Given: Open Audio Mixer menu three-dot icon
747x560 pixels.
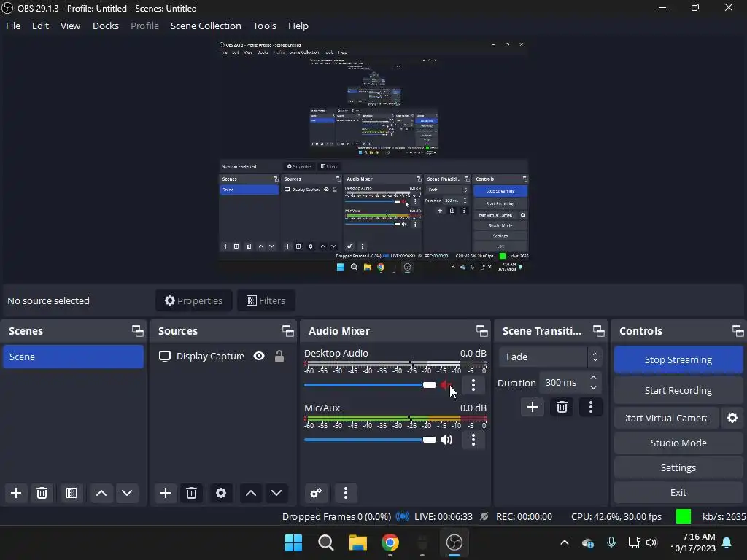Looking at the screenshot, I should [346, 493].
